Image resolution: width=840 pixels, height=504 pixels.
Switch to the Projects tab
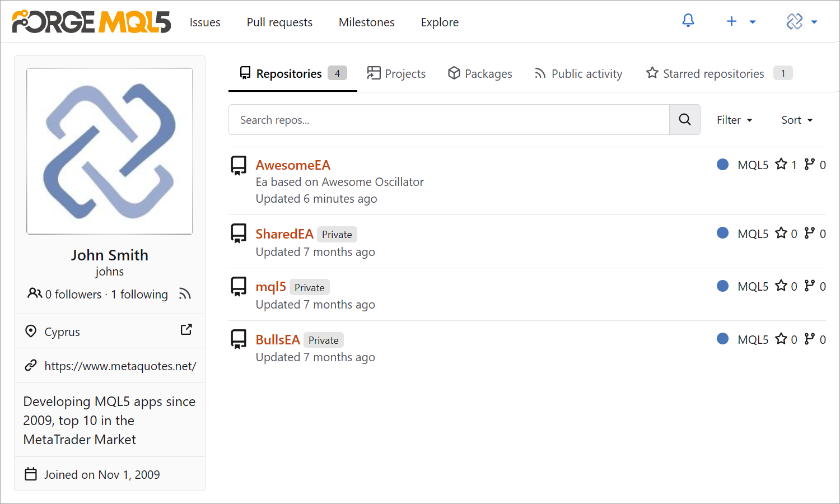click(396, 73)
